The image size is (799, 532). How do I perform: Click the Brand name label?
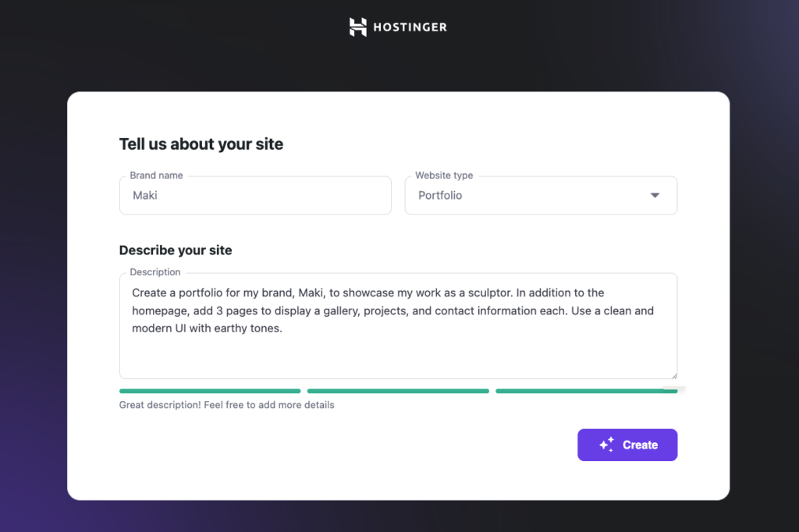click(155, 176)
